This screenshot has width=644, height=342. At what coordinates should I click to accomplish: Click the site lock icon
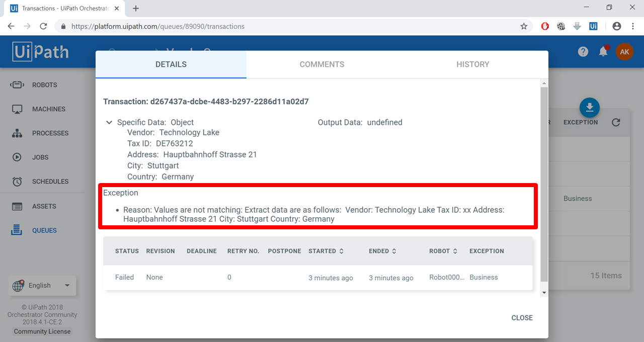click(64, 26)
